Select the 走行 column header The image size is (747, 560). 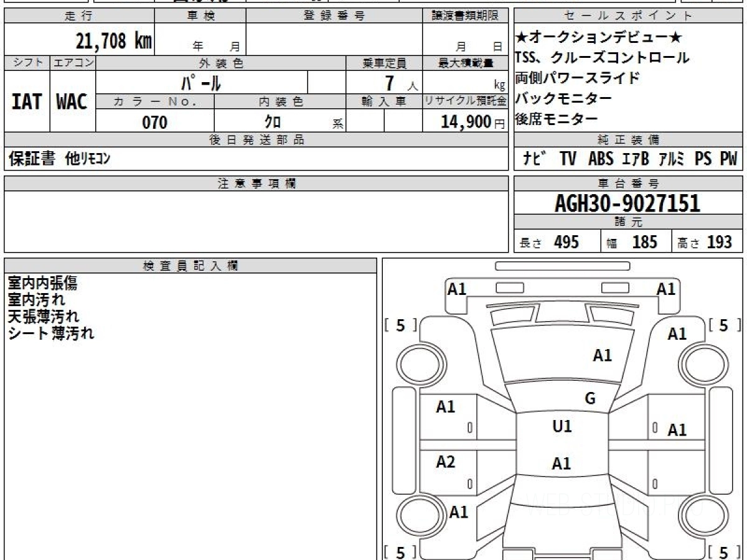[x=78, y=16]
